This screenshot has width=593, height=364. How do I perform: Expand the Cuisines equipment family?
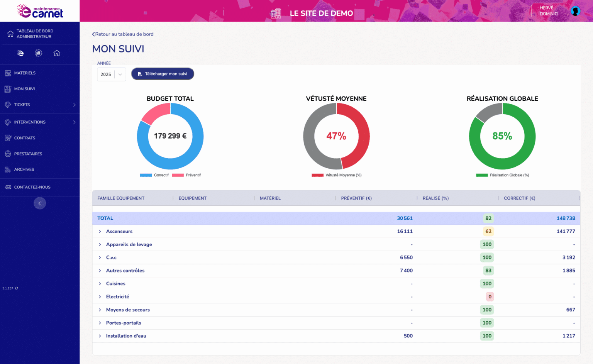point(100,283)
